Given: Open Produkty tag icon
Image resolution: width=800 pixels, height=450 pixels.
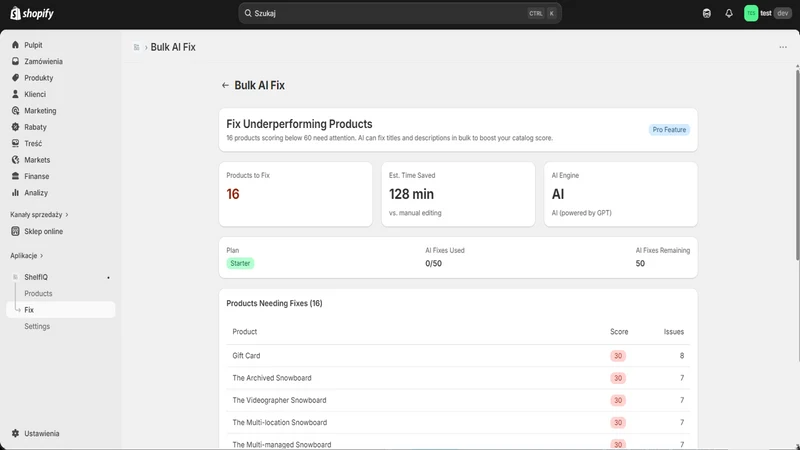Looking at the screenshot, I should coord(15,78).
